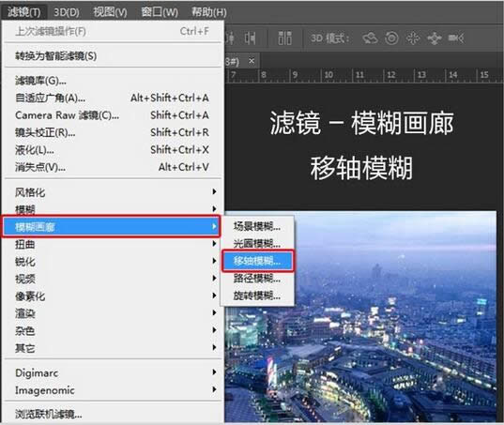
Task: Click the distribute spacing icon in options bar
Action: 284,38
